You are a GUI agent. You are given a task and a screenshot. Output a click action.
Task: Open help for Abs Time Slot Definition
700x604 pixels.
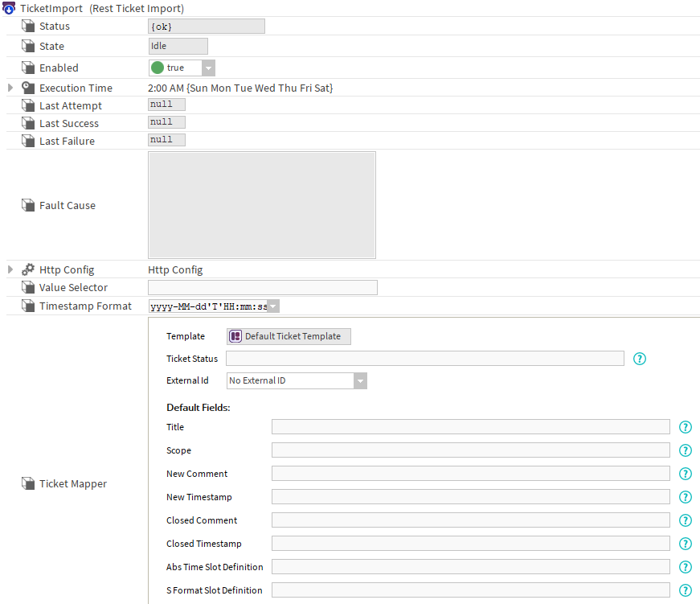point(686,567)
